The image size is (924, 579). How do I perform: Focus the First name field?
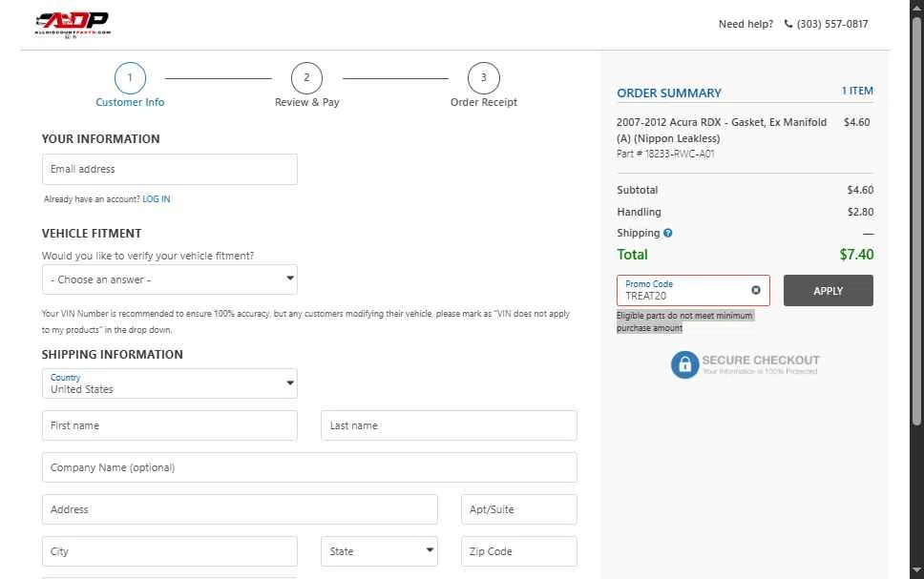coord(170,425)
